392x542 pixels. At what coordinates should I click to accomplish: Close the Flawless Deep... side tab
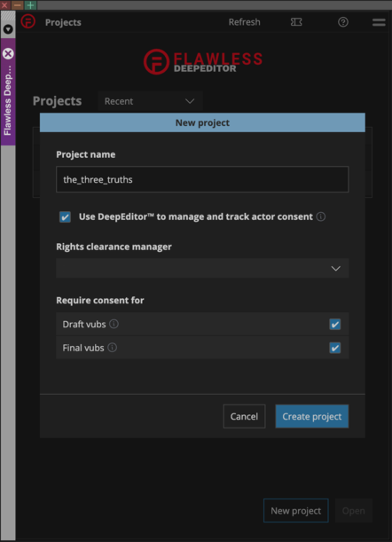(8, 53)
